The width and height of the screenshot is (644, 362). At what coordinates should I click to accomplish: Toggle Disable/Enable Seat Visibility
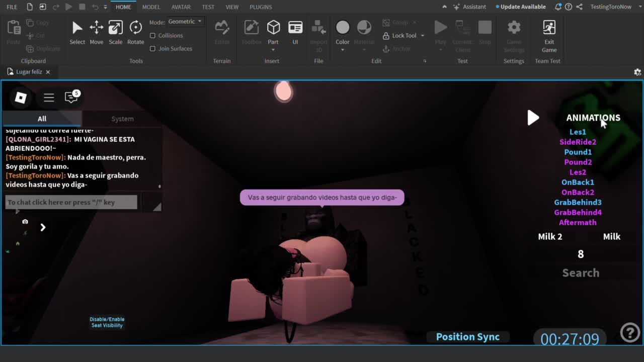(107, 322)
